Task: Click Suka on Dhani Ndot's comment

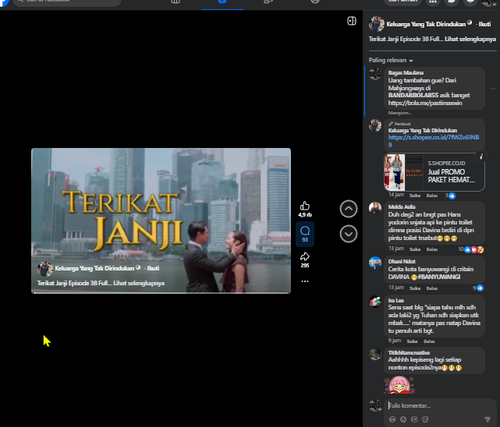Action: (415, 288)
